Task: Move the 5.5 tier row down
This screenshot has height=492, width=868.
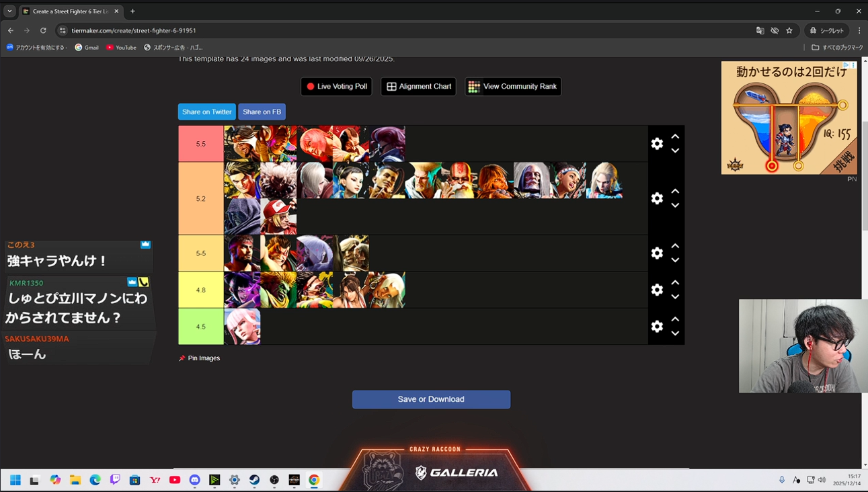Action: [675, 151]
